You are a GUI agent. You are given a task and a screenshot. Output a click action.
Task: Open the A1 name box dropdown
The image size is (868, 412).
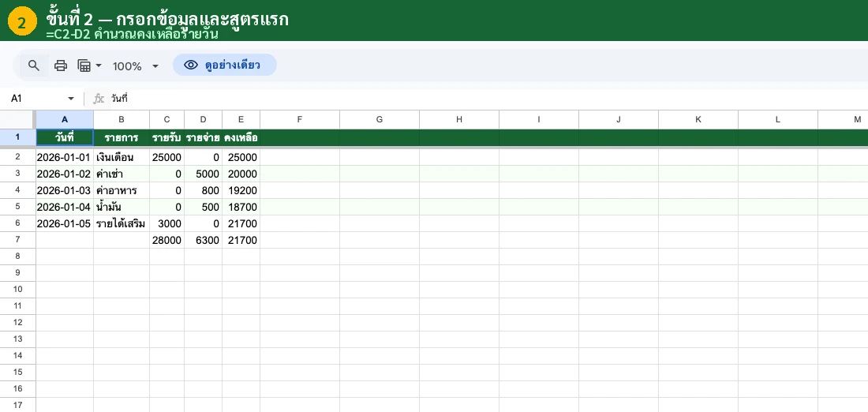[x=71, y=99]
